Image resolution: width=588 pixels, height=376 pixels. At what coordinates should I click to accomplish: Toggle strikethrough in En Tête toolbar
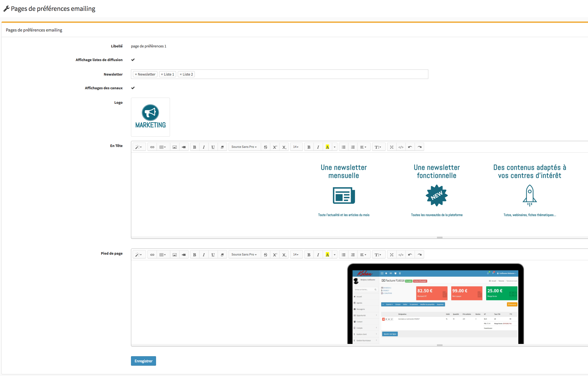coord(266,147)
